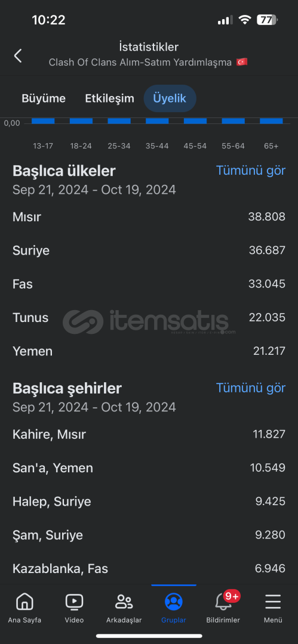
Task: Tap the 25-34 age group bar
Action: tap(119, 120)
